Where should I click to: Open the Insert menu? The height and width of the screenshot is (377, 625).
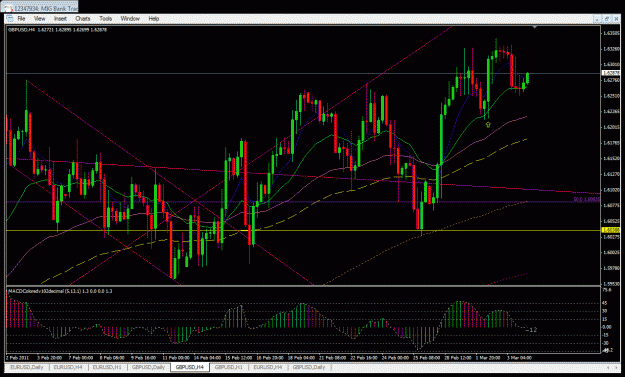[x=60, y=19]
